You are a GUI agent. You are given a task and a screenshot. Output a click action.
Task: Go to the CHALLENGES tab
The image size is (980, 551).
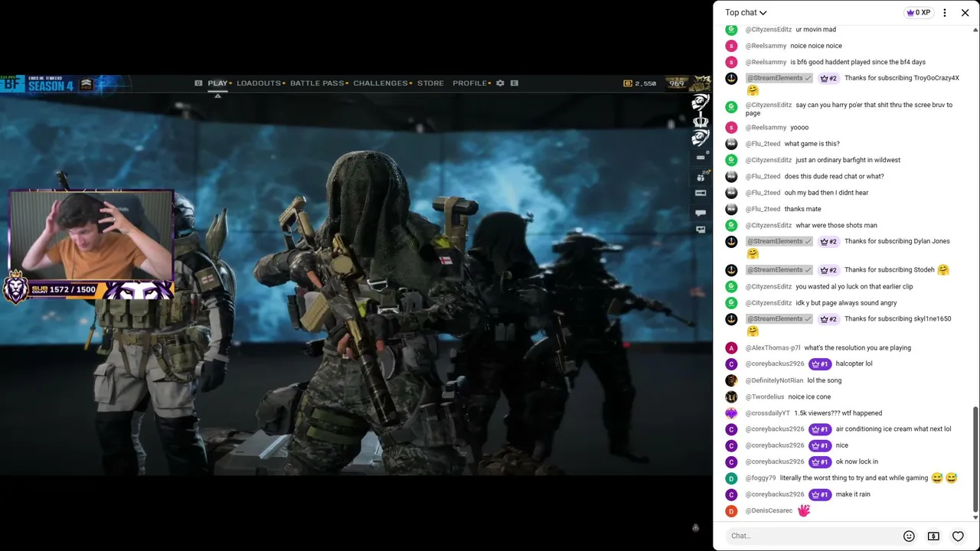click(x=381, y=83)
